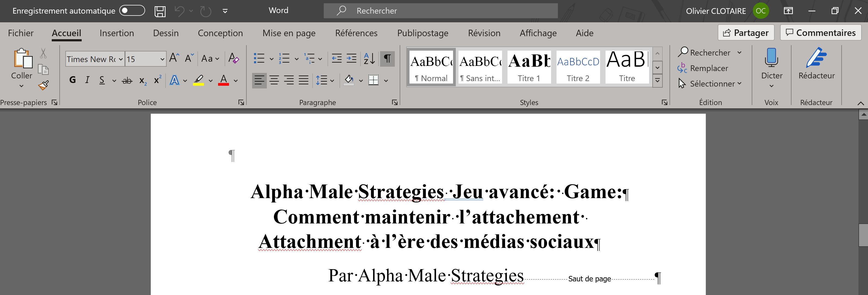Viewport: 868px width, 295px height.
Task: Open the font size dropdown
Action: (x=162, y=59)
